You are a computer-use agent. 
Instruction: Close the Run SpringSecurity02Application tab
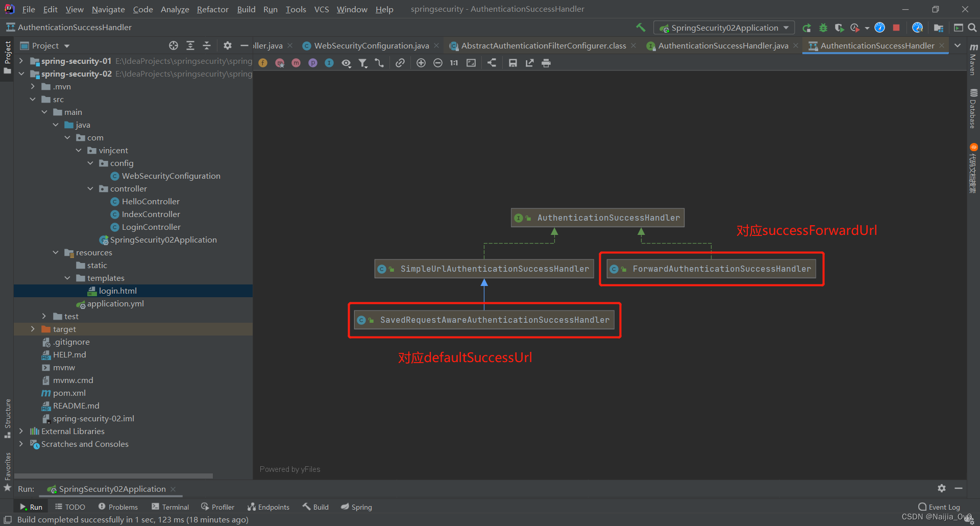(x=173, y=489)
